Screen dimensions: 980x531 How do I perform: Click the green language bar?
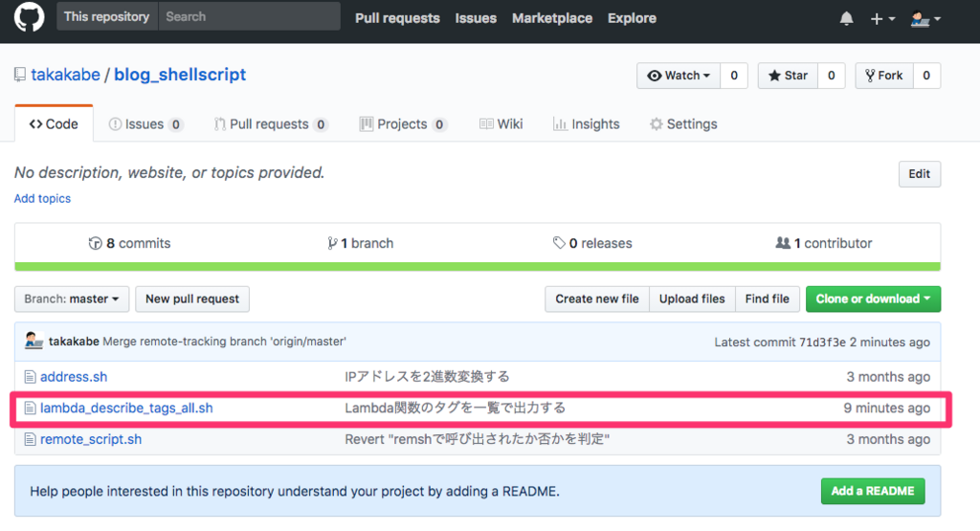pos(478,267)
